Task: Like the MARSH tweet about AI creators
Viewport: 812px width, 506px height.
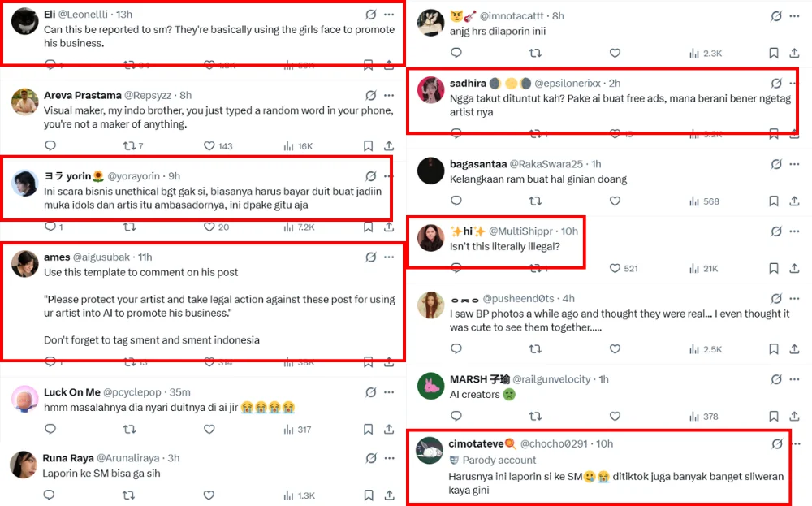Action: pyautogui.click(x=615, y=417)
